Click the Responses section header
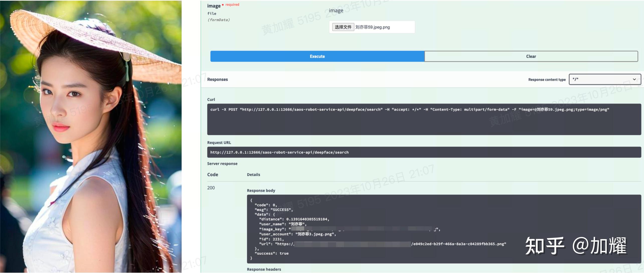Screen dimensions: 644x273 click(x=217, y=79)
